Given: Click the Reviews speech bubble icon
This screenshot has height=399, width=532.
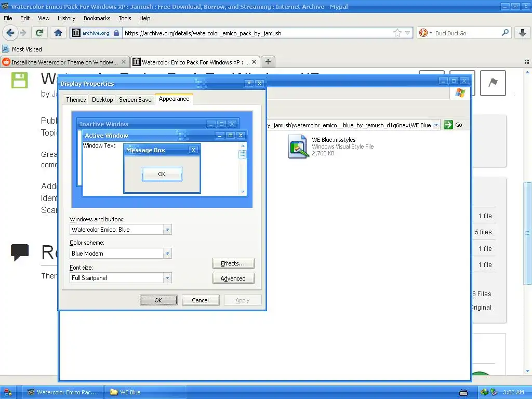Looking at the screenshot, I should [20, 252].
